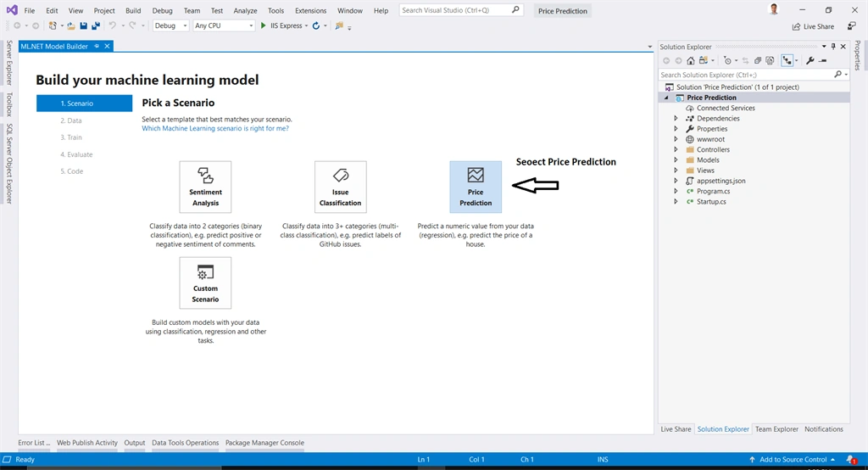
Task: Expand the Models folder node
Action: (676, 160)
